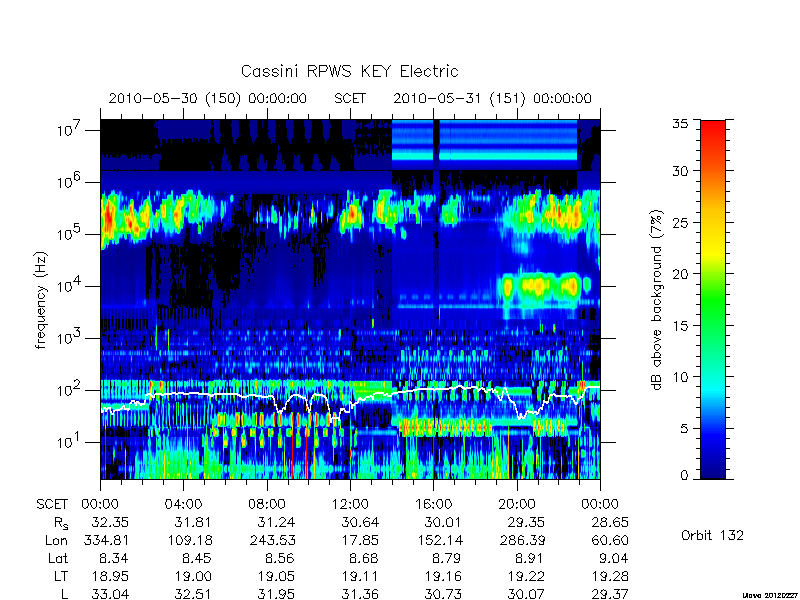Click the Rs value 30.01
This screenshot has height=600, width=800.
(443, 522)
